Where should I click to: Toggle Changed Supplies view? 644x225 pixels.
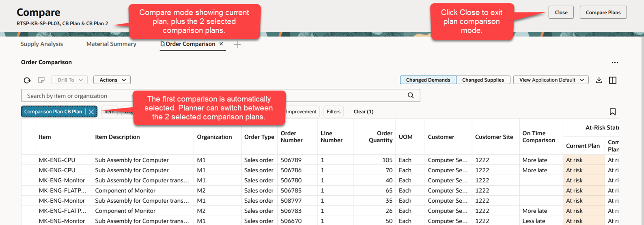pos(483,80)
